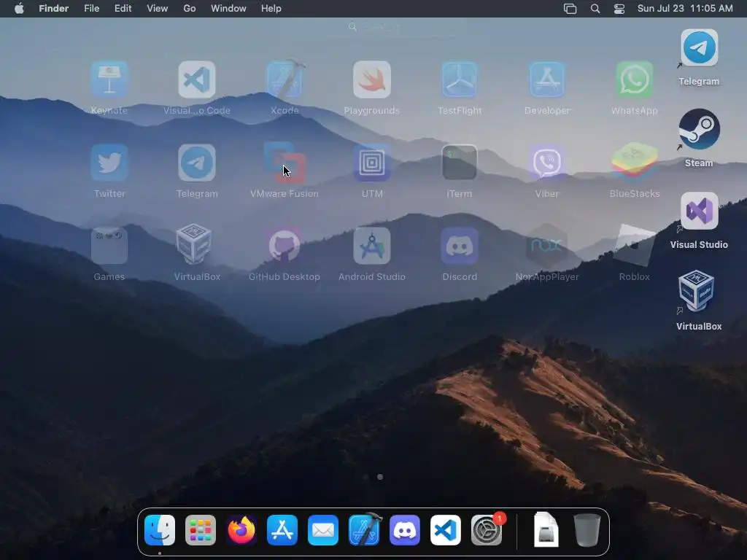Launch Xcode from the Dock
Screen dimensions: 747x560
[365, 530]
